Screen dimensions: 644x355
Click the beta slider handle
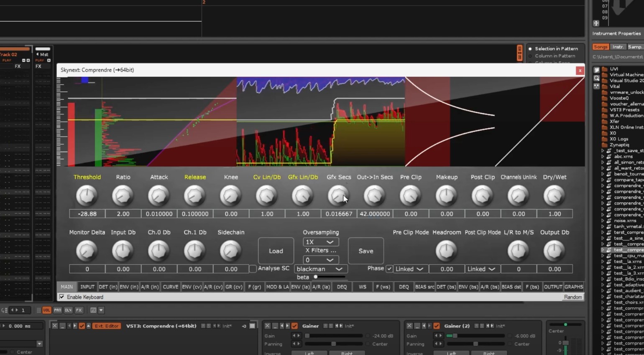click(316, 277)
